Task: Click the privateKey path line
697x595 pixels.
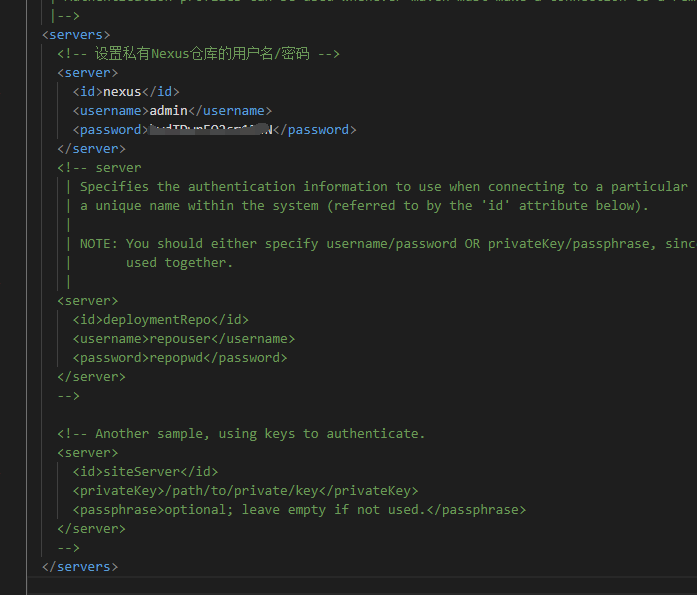Action: [245, 491]
